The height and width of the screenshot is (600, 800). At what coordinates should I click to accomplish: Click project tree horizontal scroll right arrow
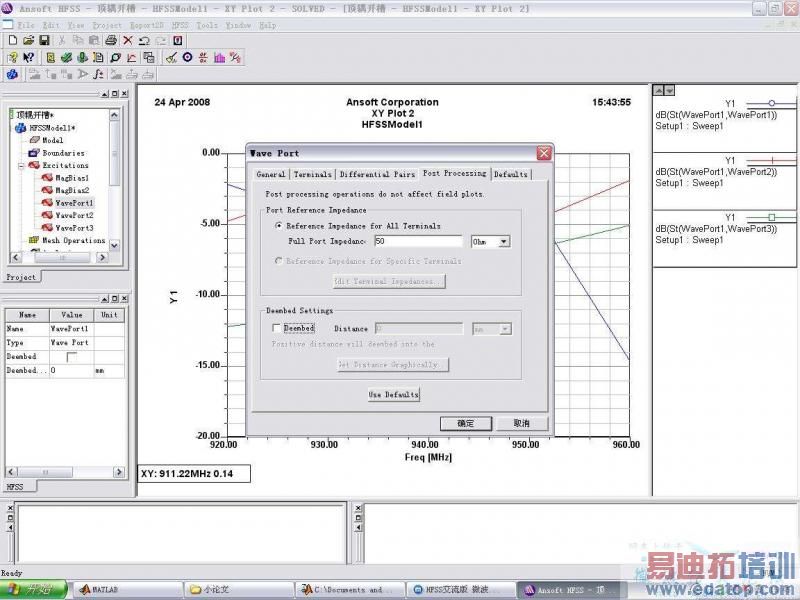click(103, 258)
